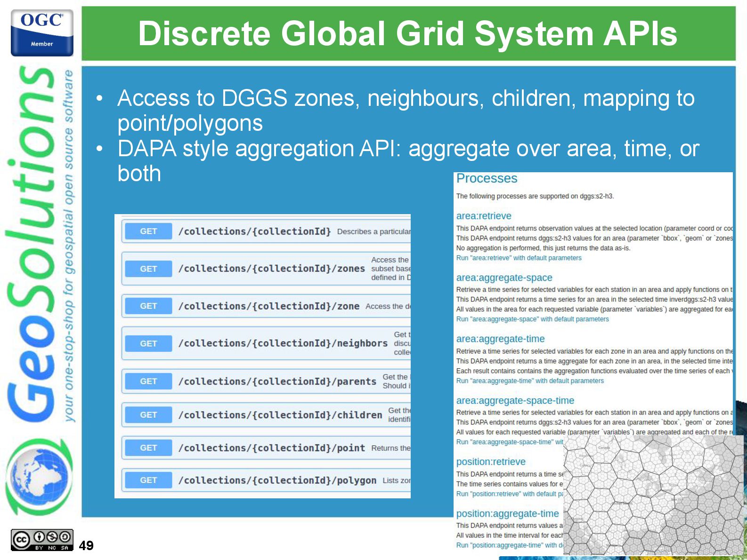Click text "The following processes are supported on dggs:s2-h3."
The width and height of the screenshot is (747, 560).
click(x=535, y=196)
